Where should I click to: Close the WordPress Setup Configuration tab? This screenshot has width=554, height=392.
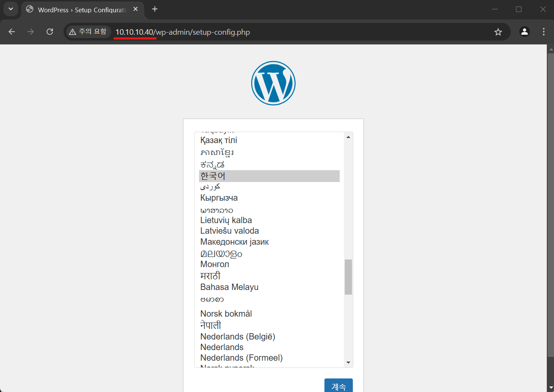coord(136,9)
